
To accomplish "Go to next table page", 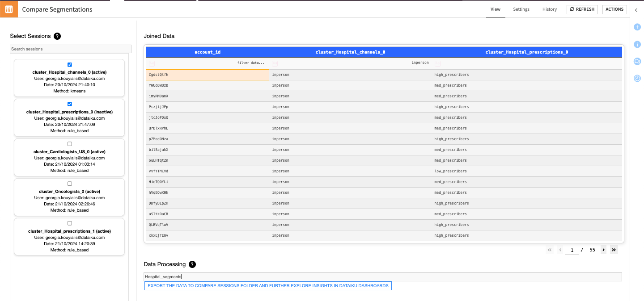I will (x=603, y=250).
